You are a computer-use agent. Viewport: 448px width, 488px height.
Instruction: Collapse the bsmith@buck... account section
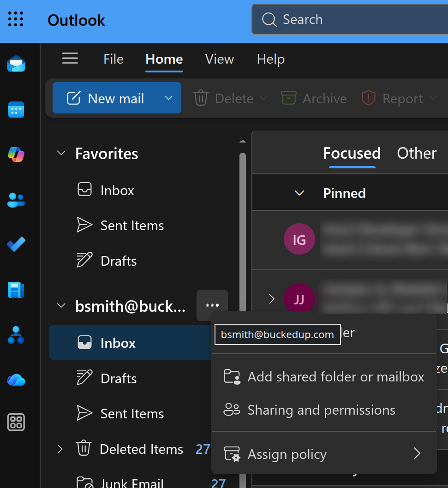pos(61,306)
